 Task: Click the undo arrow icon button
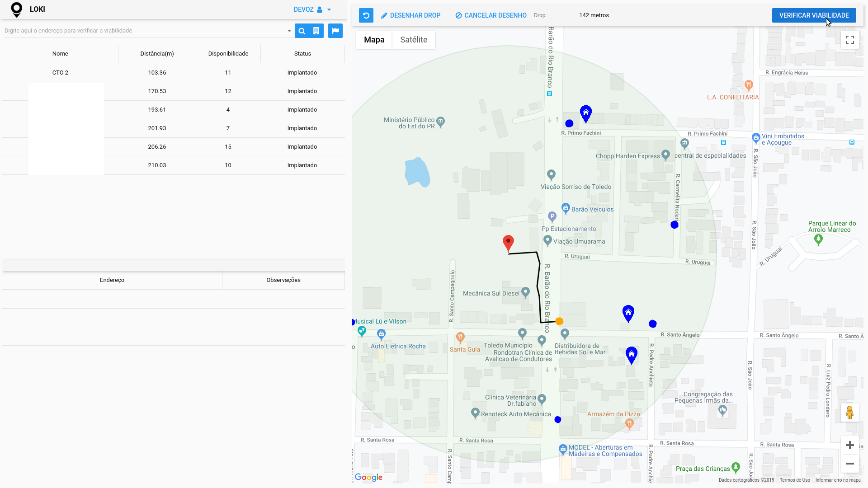coord(366,15)
